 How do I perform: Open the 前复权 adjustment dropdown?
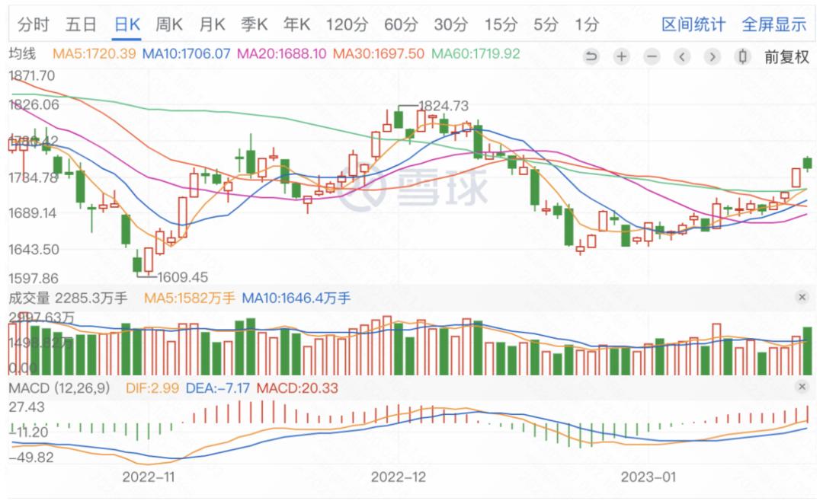(x=786, y=56)
